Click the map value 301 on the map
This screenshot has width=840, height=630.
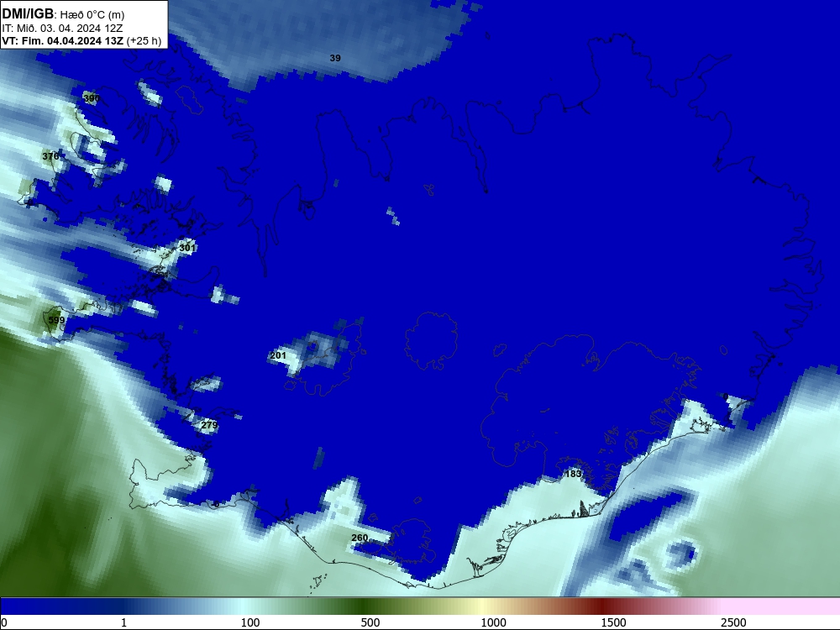click(187, 248)
